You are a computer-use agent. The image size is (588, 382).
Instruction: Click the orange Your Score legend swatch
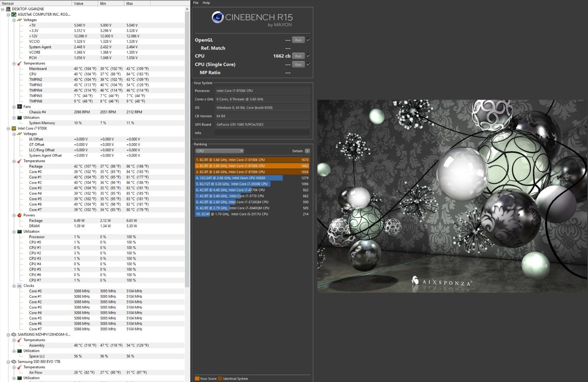[197, 378]
